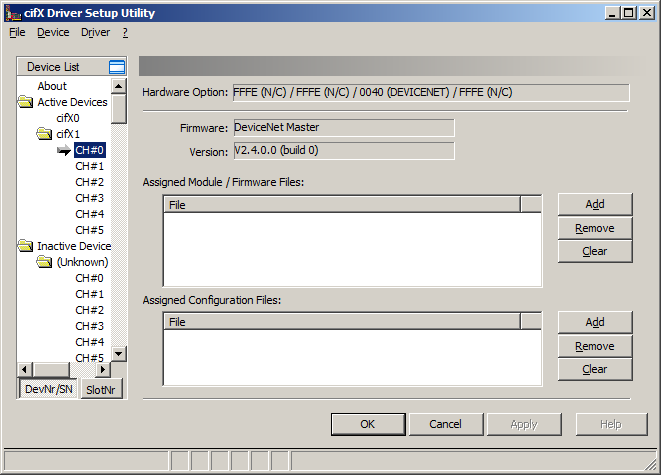Click the (Unknown) device folder icon
Viewport: 661px width, 475px height.
tap(44, 262)
